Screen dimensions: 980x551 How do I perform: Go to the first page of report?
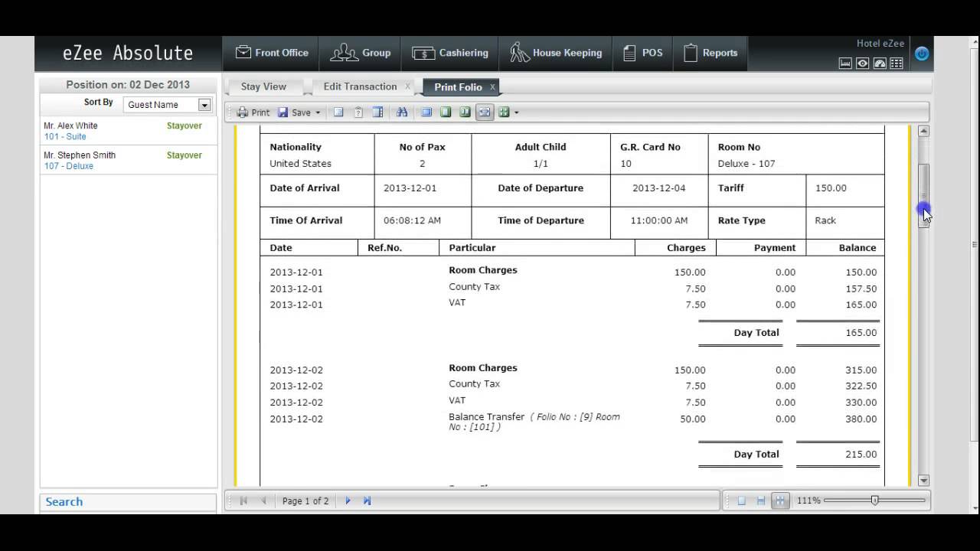[x=243, y=500]
